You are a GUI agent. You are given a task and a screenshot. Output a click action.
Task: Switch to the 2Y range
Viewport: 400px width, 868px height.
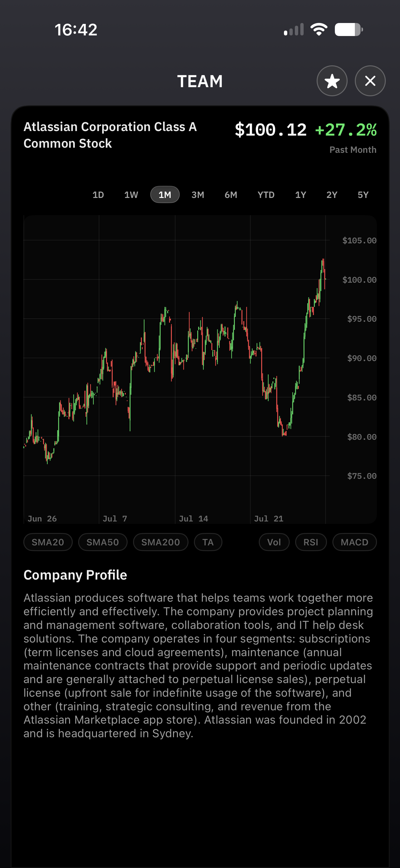[x=332, y=194]
